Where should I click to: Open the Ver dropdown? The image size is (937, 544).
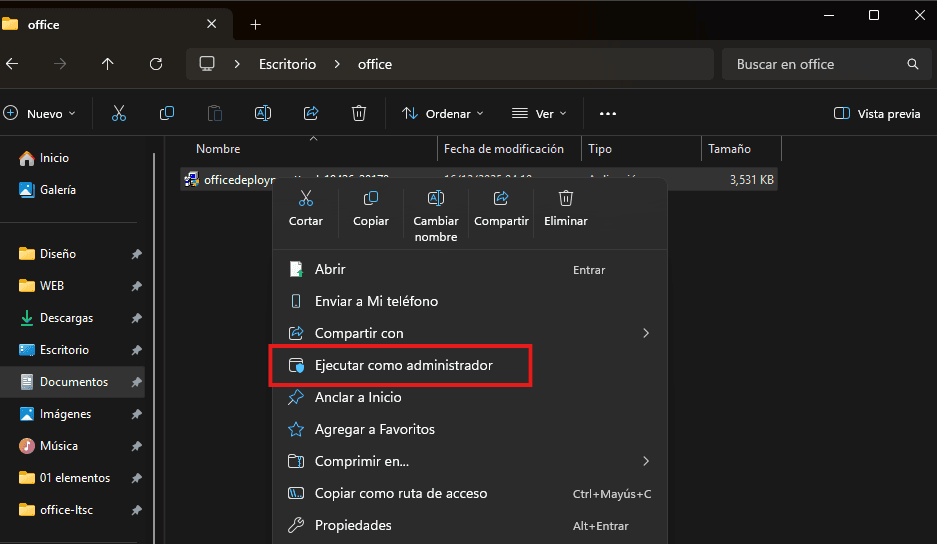point(539,114)
